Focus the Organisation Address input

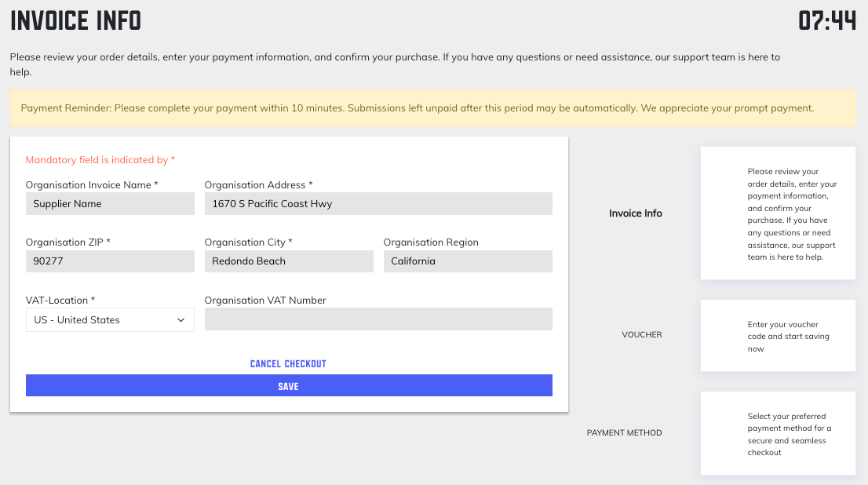pos(378,204)
